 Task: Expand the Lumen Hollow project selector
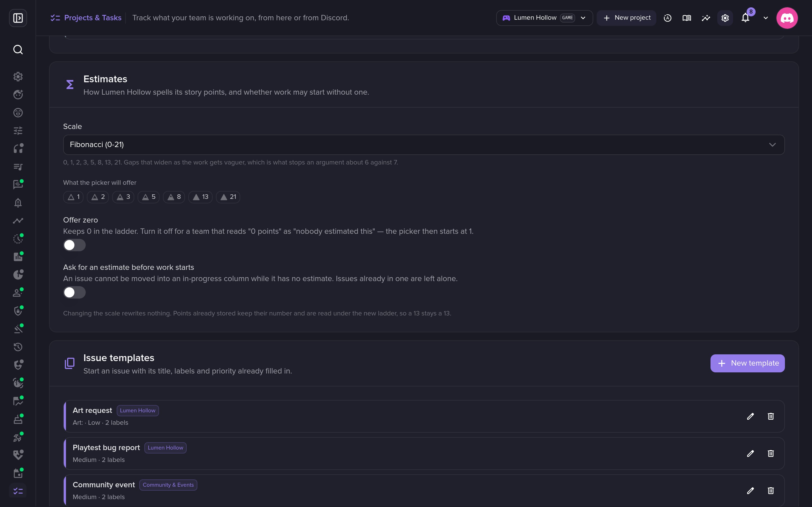pyautogui.click(x=544, y=18)
